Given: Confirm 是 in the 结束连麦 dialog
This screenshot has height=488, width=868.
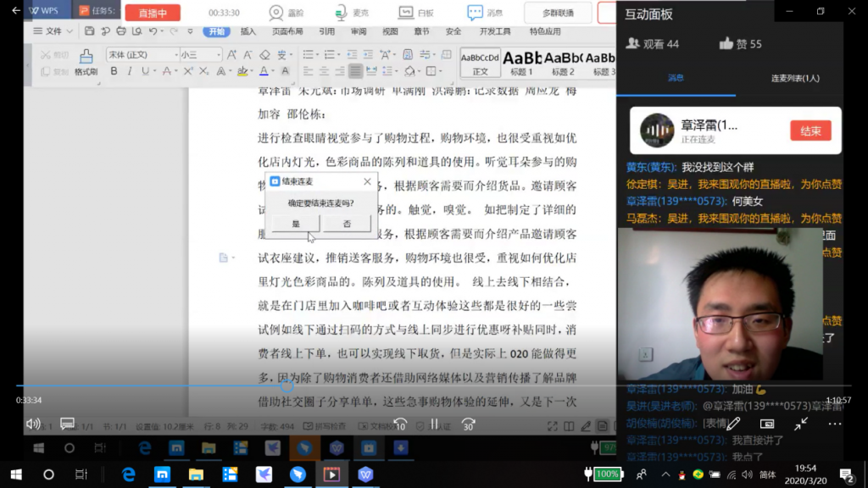Looking at the screenshot, I should 296,224.
